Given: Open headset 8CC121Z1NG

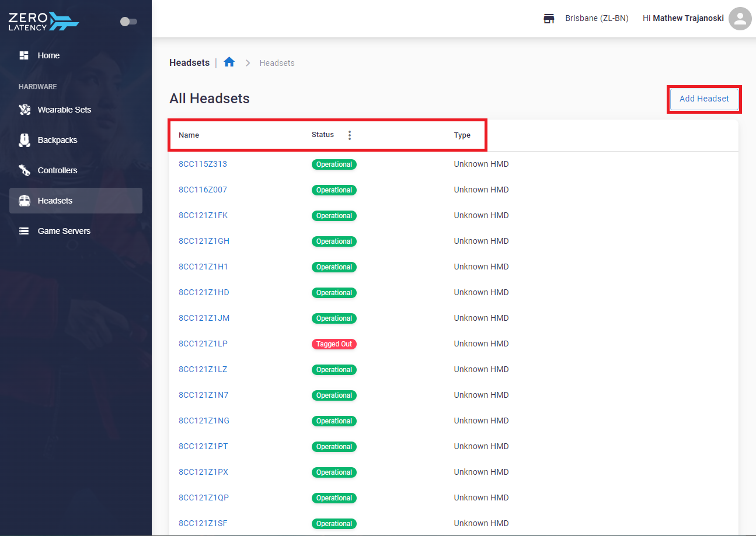Looking at the screenshot, I should pyautogui.click(x=204, y=421).
